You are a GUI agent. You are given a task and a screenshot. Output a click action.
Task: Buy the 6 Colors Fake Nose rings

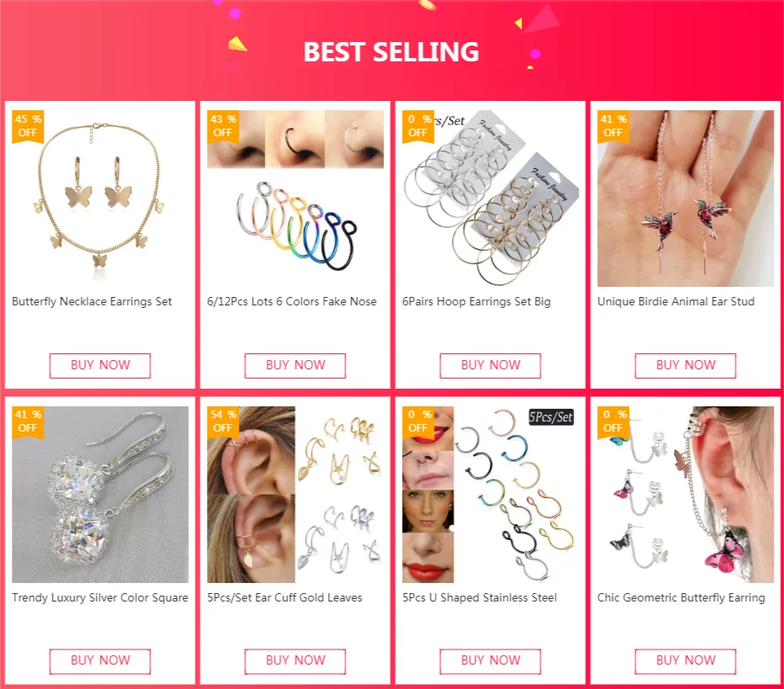(295, 365)
